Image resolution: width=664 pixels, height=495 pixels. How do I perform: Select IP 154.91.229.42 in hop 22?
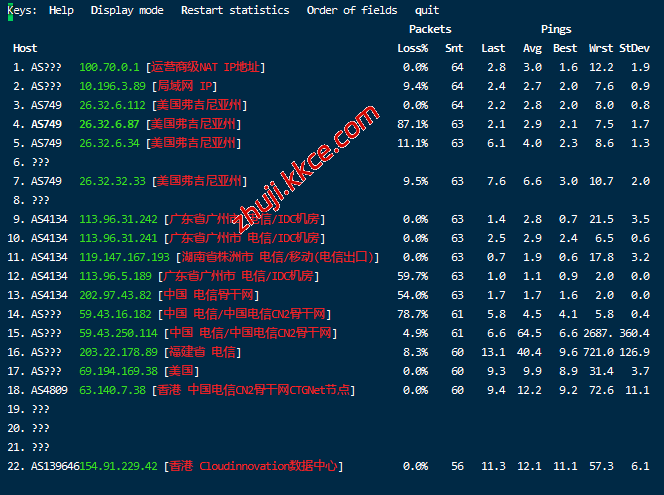(x=118, y=466)
